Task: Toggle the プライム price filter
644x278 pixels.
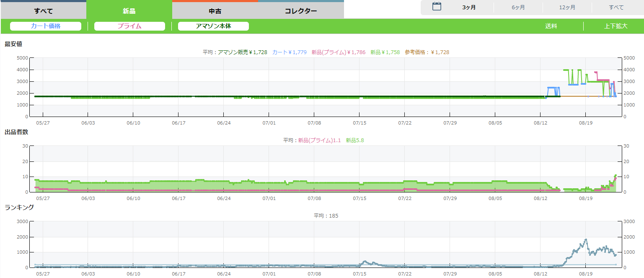Action: click(x=129, y=26)
